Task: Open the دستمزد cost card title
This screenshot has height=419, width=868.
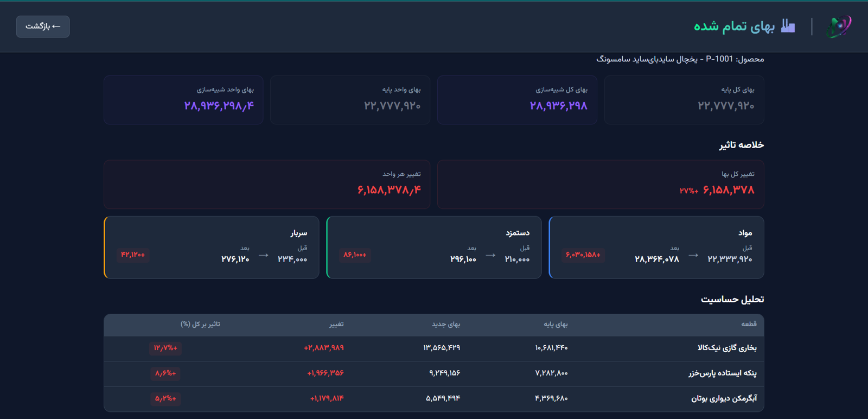Action: [518, 233]
